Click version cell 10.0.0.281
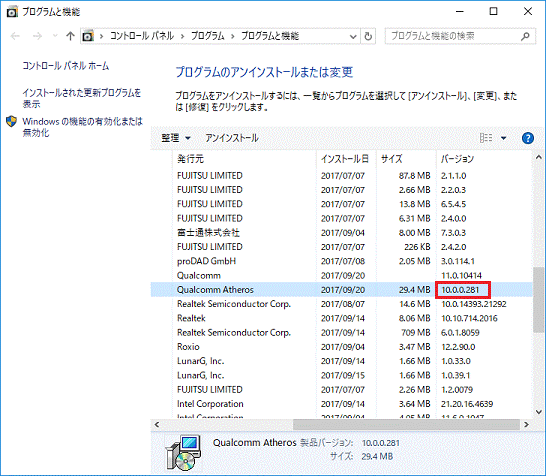 pyautogui.click(x=460, y=290)
